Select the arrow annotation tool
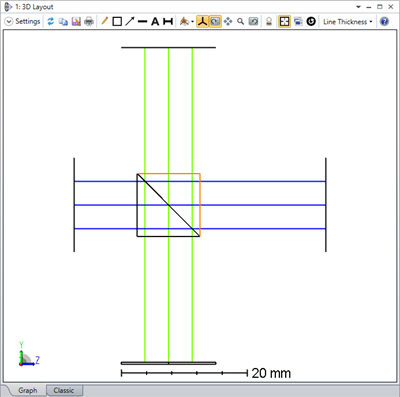This screenshot has width=400, height=397. [x=130, y=22]
